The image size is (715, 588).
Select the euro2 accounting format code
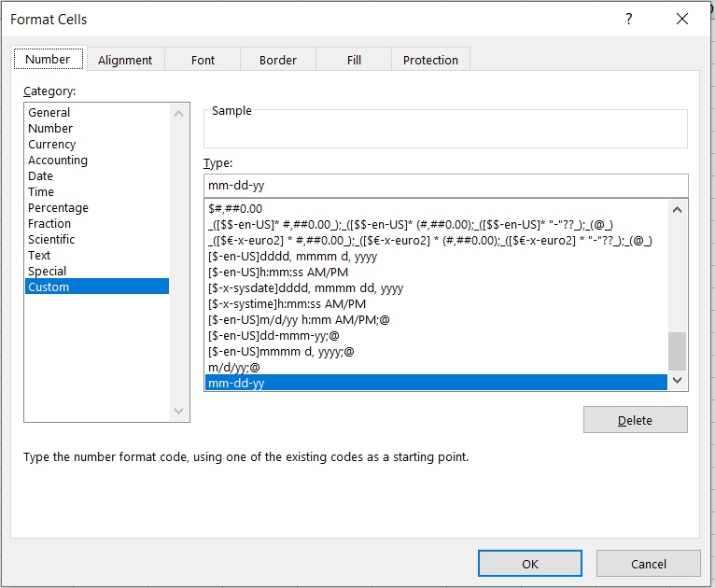(436, 240)
